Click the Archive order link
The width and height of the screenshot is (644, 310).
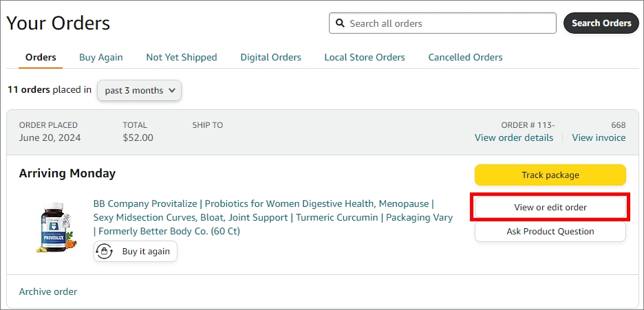coord(48,291)
